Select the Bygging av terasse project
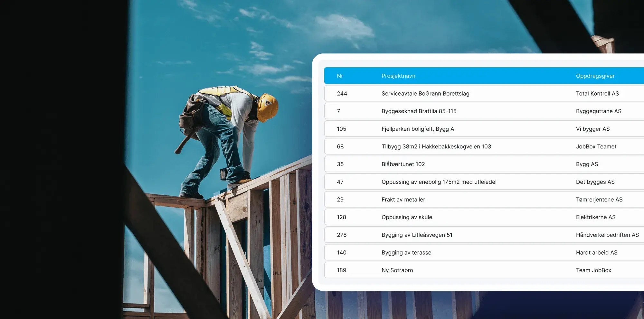Viewport: 644px width, 319px height. coord(406,253)
